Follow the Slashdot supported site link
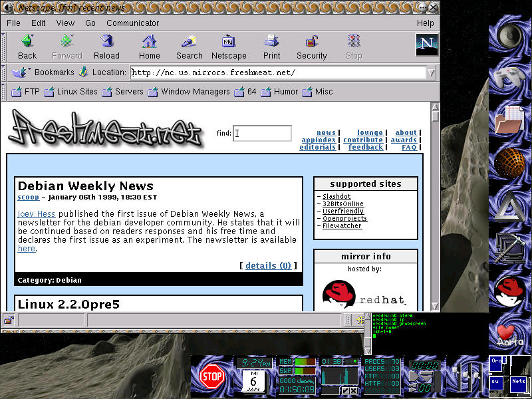The image size is (532, 399). pyautogui.click(x=336, y=197)
